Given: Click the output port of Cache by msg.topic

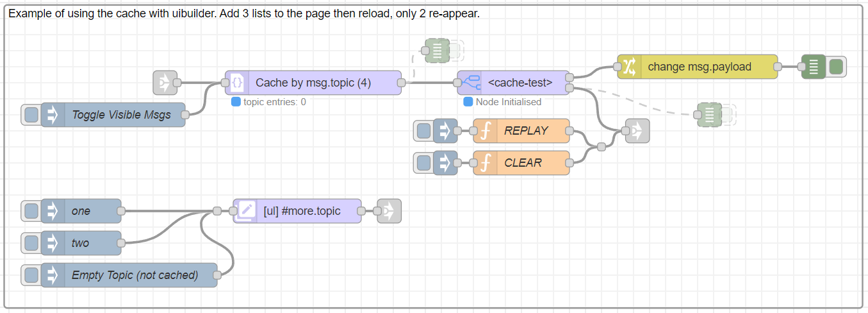Looking at the screenshot, I should click(x=401, y=83).
